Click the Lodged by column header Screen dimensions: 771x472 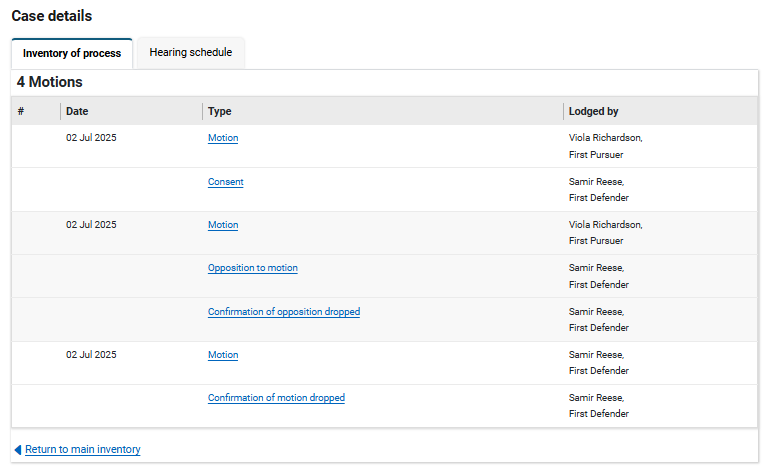pos(593,111)
